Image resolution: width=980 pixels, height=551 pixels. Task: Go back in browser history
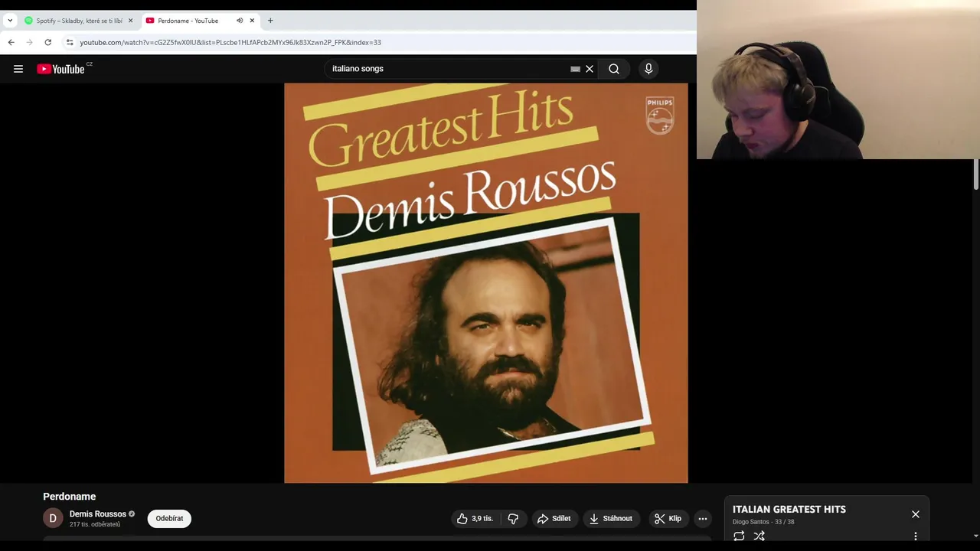11,42
